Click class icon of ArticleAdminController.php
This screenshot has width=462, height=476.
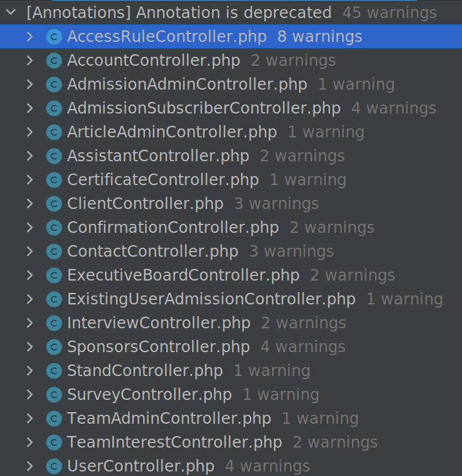click(54, 132)
